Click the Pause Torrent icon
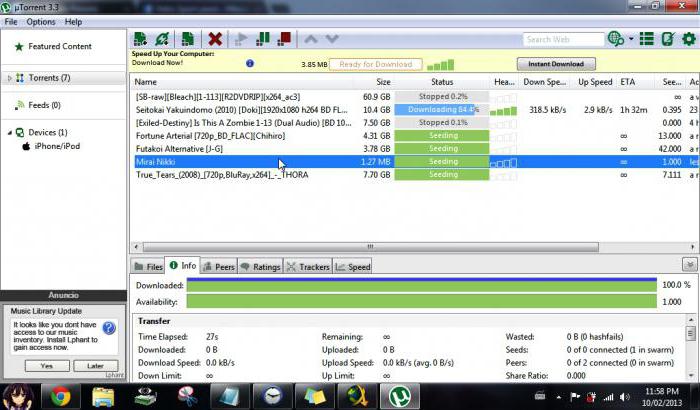The image size is (700, 410). [x=262, y=39]
